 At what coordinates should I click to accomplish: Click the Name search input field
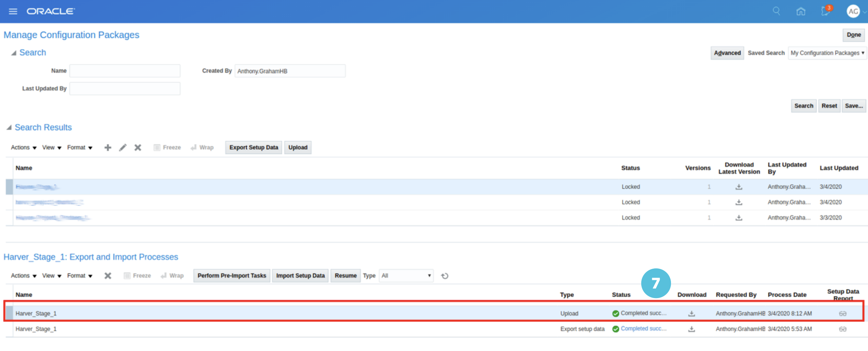[125, 71]
